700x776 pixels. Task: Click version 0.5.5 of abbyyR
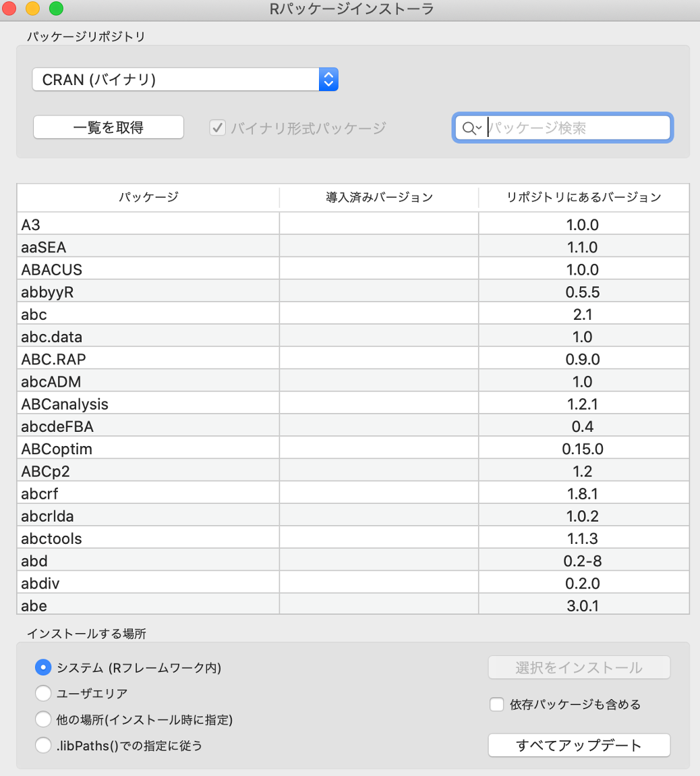(x=583, y=292)
